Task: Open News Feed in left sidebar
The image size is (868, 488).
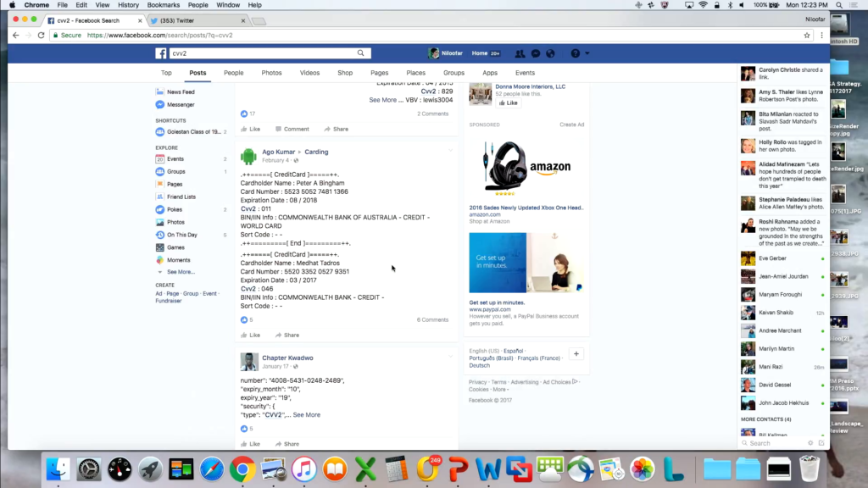Action: tap(181, 92)
